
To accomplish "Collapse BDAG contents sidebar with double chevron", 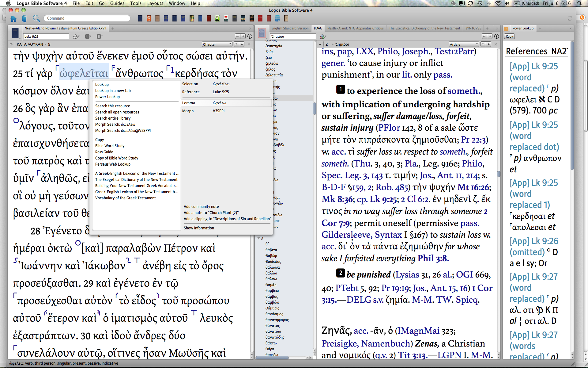I will click(x=320, y=44).
